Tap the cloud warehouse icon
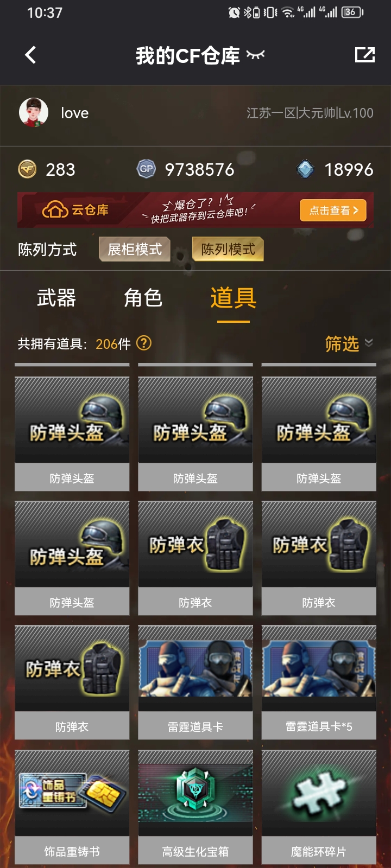The image size is (391, 868). [x=55, y=209]
